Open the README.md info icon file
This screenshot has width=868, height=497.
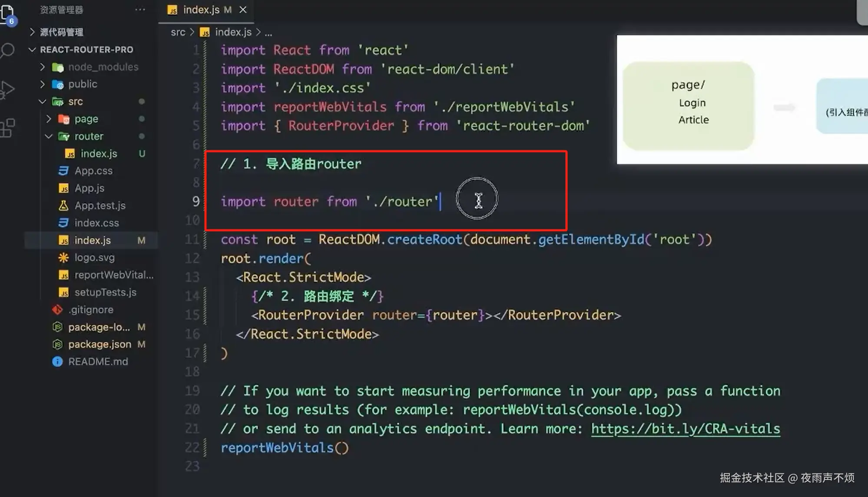click(x=98, y=361)
